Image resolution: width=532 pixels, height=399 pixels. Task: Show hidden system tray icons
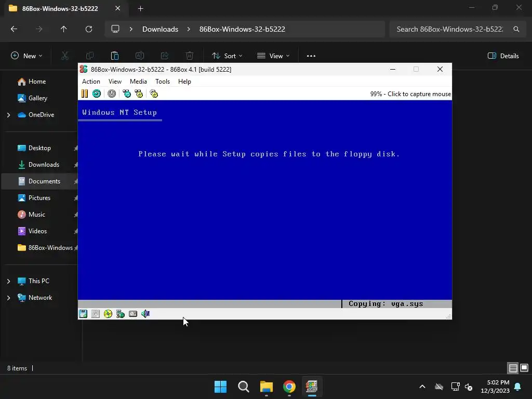[x=422, y=387]
